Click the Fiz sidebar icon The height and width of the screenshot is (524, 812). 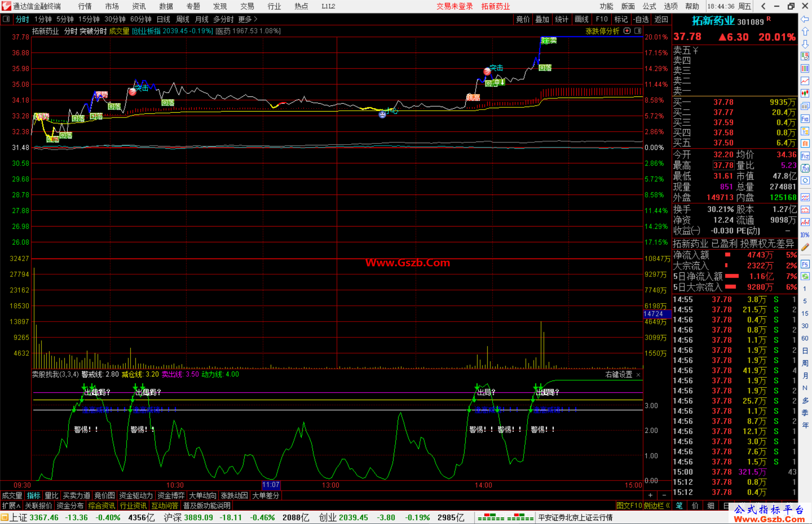click(805, 156)
